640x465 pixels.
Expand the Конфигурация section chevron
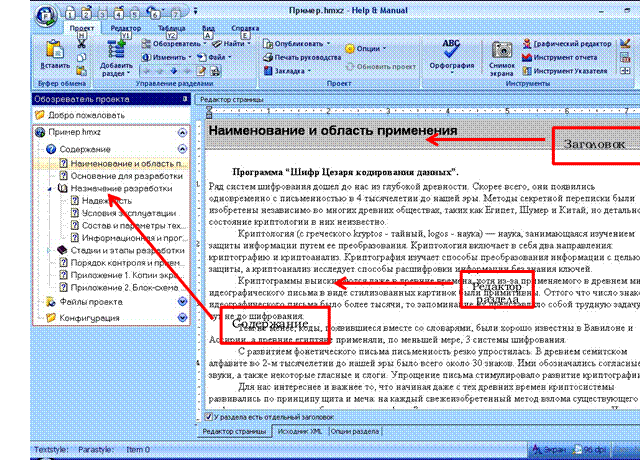point(182,318)
